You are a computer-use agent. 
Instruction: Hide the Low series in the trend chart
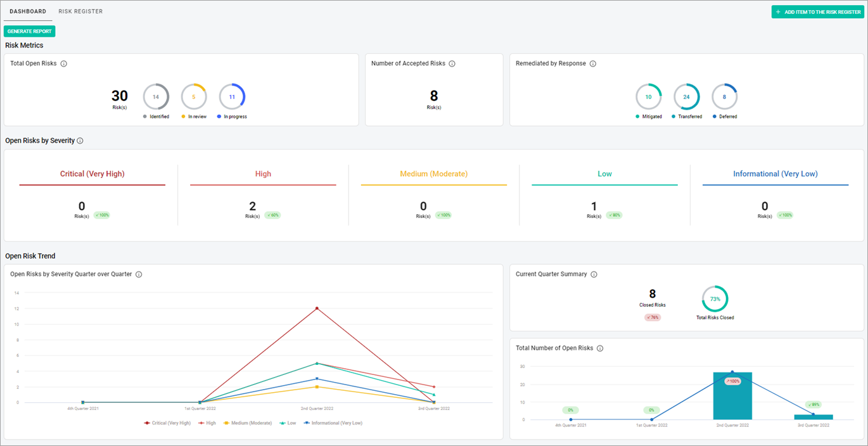coord(288,423)
